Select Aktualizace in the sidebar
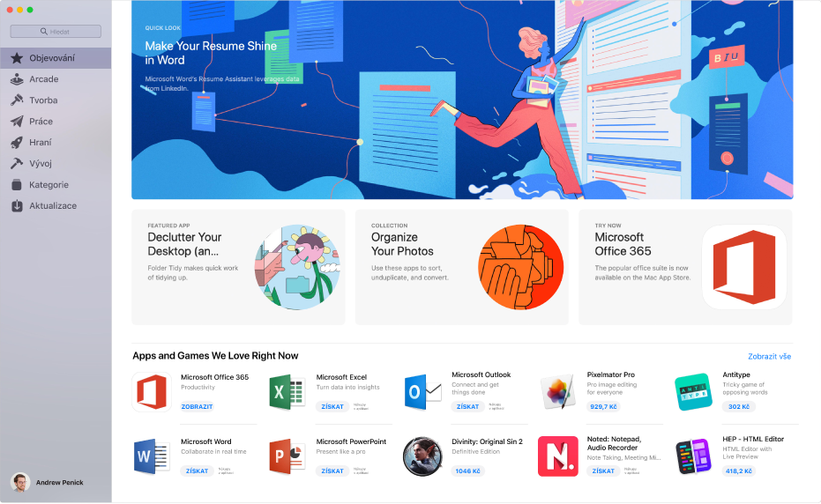The image size is (821, 504). [x=56, y=205]
